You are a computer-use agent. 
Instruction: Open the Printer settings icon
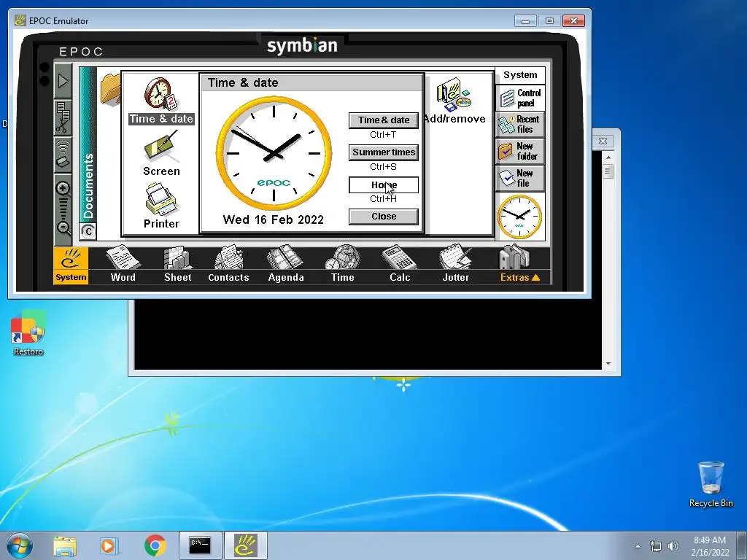tap(161, 206)
